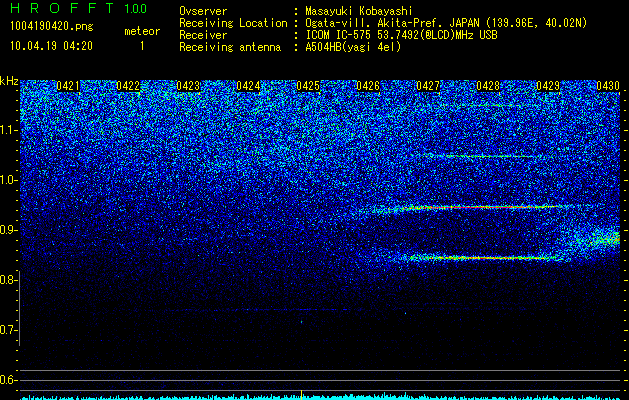This screenshot has width=629, height=400.
Task: Click the 0.7 frequency axis label
Action: (x=8, y=330)
